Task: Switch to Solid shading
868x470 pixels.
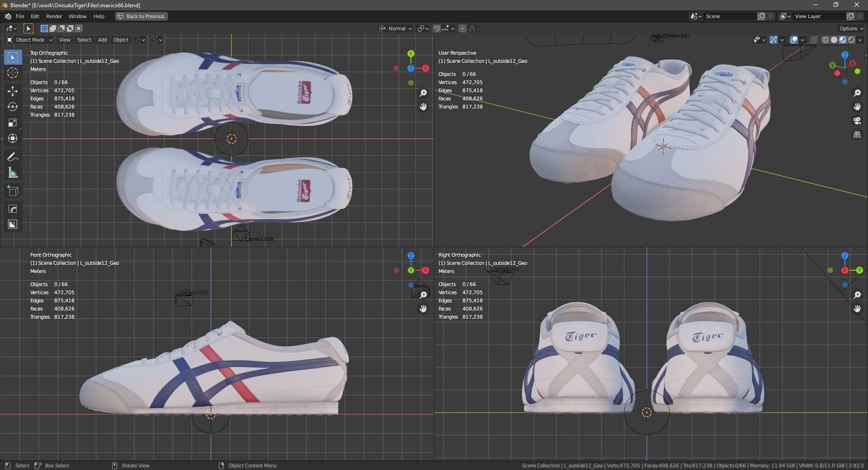Action: (x=834, y=40)
